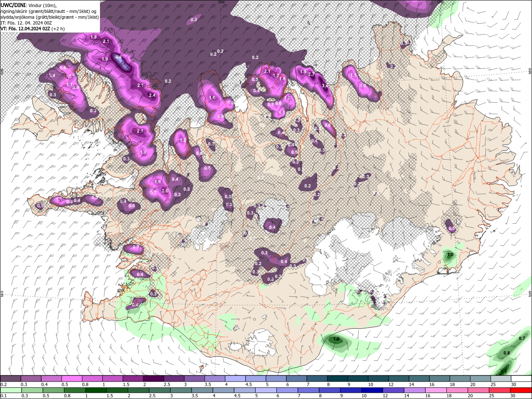532x399 pixels.
Task: Select the 'VT: Fös. 12.04.2024 02Z (+2 h)' valid time line
Action: click(x=32, y=29)
